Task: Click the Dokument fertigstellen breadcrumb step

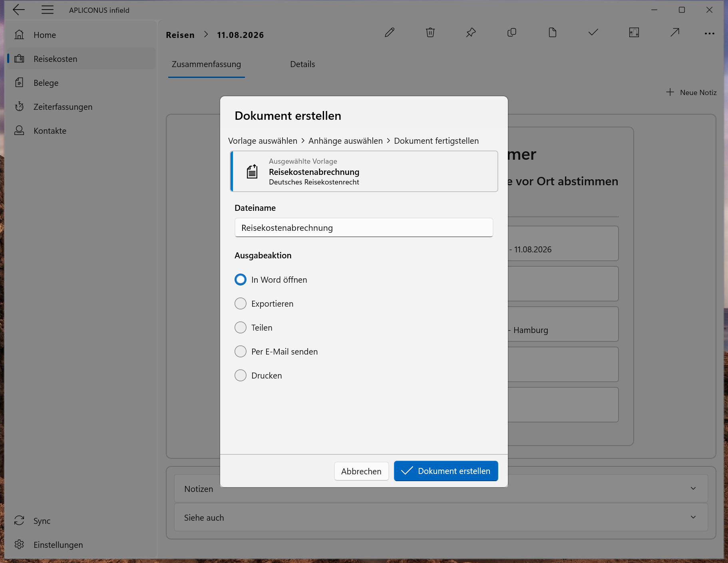Action: click(436, 141)
